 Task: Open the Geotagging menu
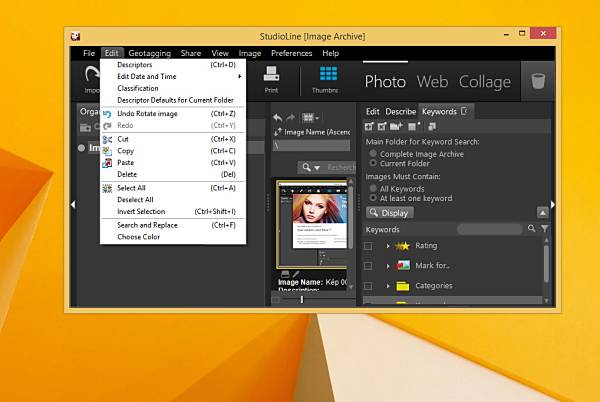(149, 53)
